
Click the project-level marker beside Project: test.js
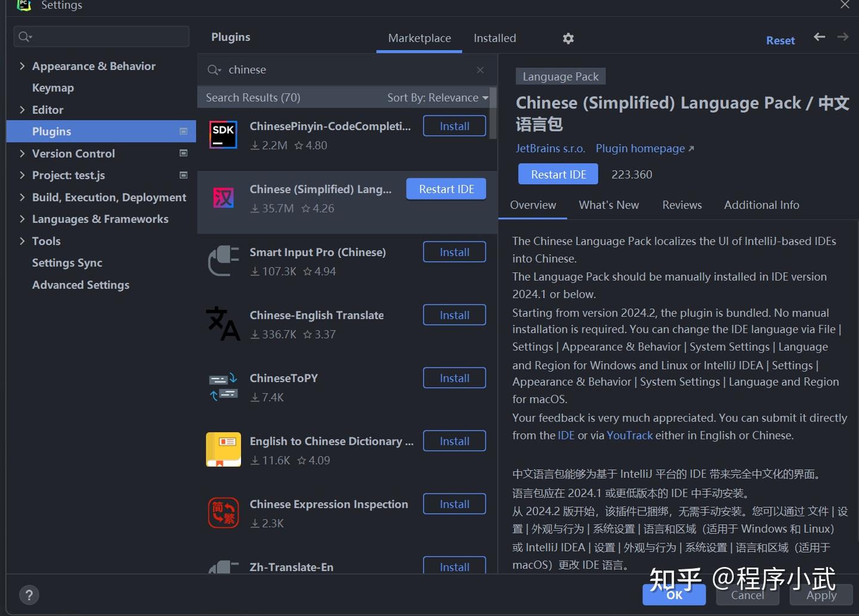tap(184, 175)
